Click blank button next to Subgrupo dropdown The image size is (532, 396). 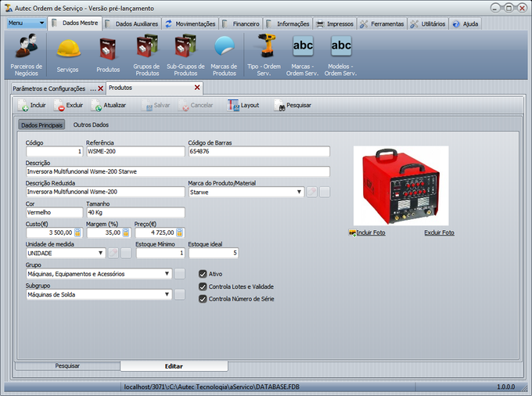(x=180, y=294)
